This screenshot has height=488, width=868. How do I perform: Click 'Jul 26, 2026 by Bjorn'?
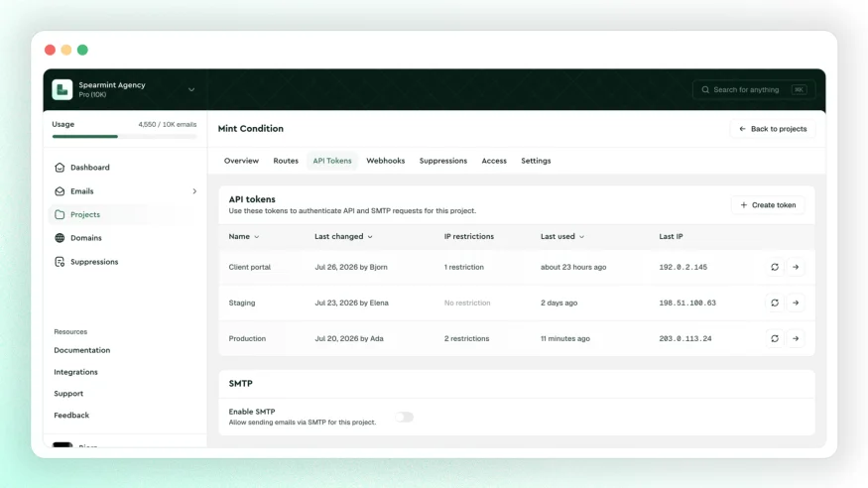pos(351,267)
